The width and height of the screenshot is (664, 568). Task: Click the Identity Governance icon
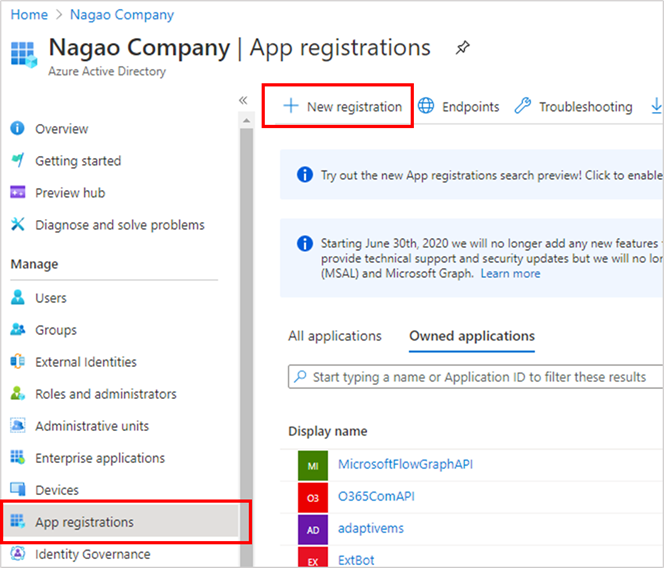point(17,553)
